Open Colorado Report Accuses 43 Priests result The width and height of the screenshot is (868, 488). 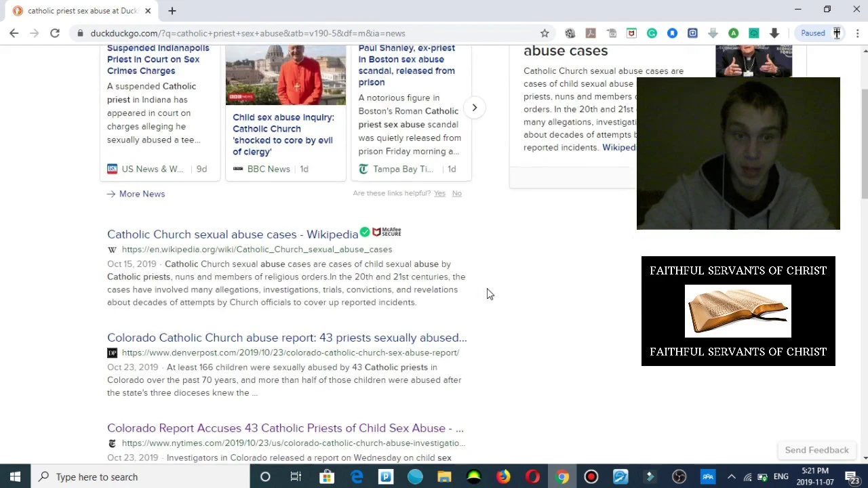[285, 428]
